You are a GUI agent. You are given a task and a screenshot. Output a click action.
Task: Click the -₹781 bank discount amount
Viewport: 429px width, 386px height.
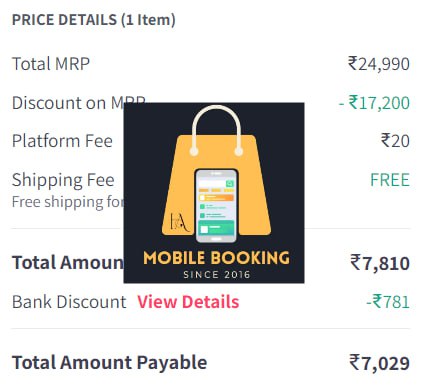click(x=388, y=302)
